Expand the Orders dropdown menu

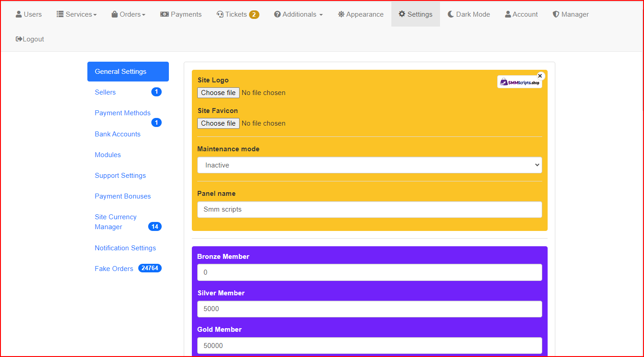(128, 14)
